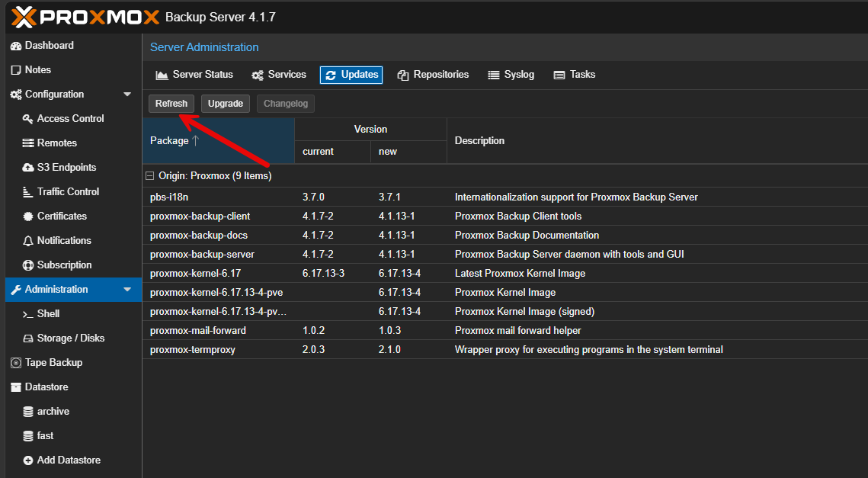Screen dimensions: 868x478
Task: Sort by the Package column header
Action: (218, 141)
